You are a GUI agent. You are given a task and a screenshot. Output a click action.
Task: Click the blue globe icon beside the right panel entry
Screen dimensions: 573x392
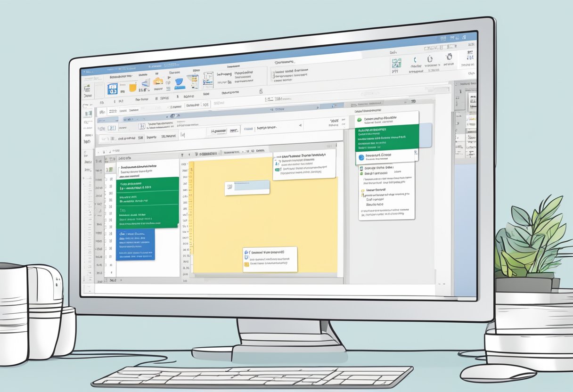[x=361, y=157]
